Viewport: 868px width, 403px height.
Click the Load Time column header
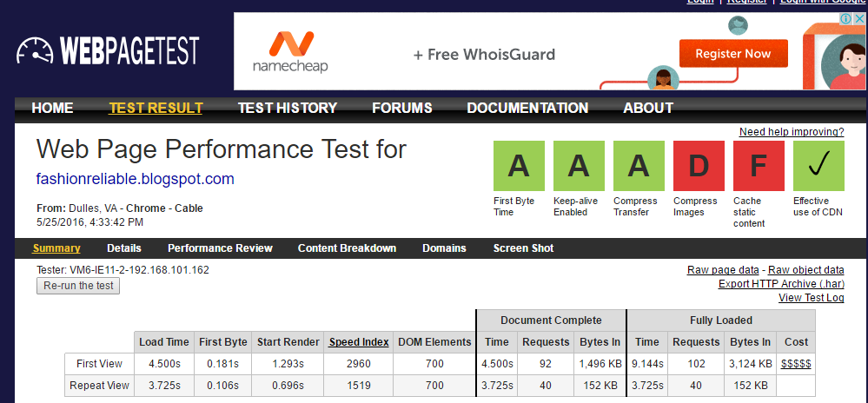(164, 342)
